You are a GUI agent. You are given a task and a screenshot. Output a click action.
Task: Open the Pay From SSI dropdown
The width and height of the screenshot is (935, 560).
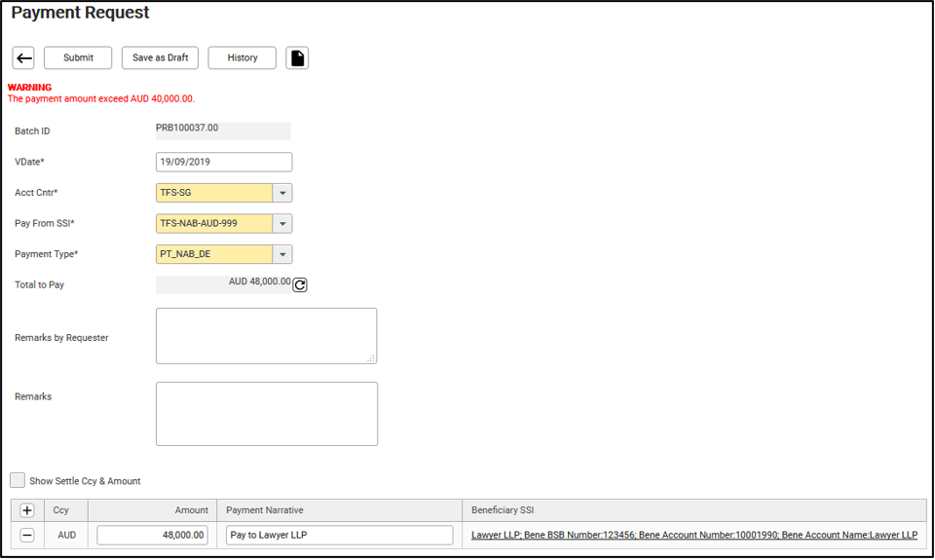(281, 224)
